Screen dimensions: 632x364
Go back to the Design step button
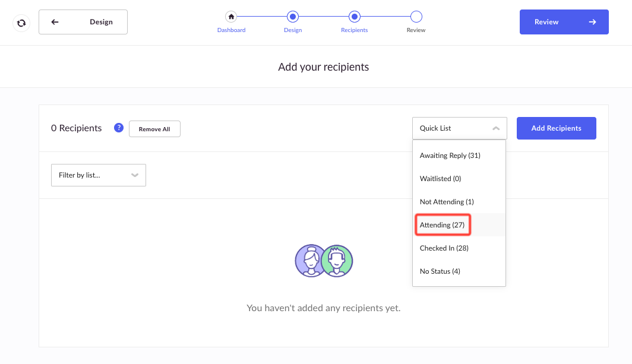[83, 22]
